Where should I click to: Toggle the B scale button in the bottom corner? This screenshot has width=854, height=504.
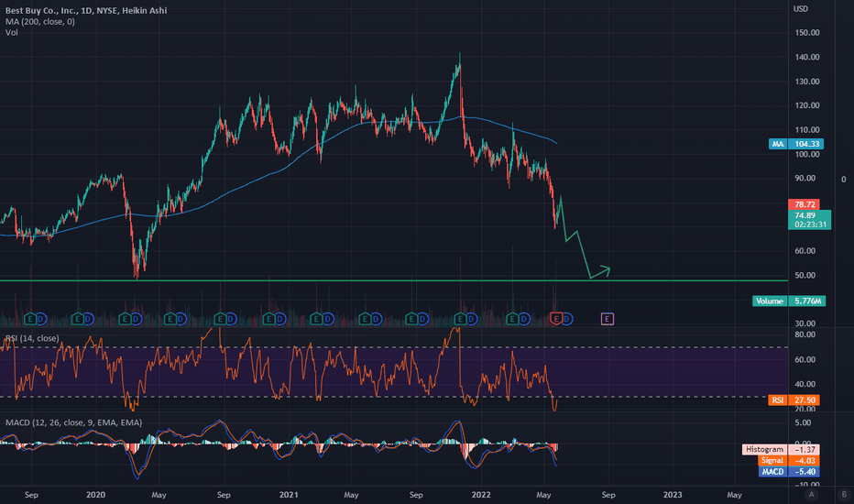(844, 495)
